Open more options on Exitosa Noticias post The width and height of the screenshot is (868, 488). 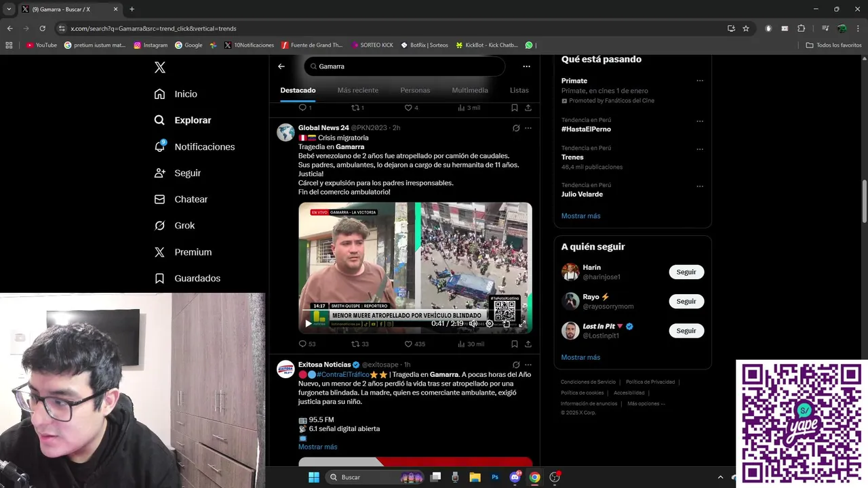pos(528,365)
